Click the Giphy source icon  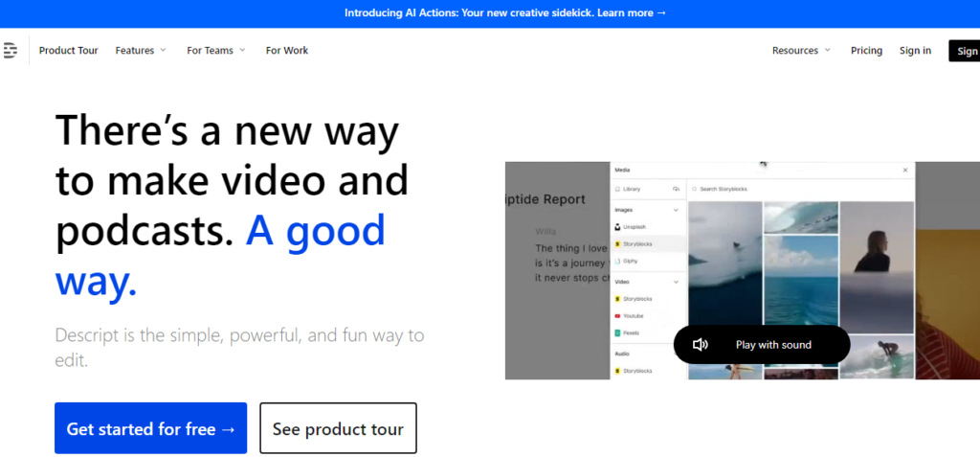click(617, 261)
